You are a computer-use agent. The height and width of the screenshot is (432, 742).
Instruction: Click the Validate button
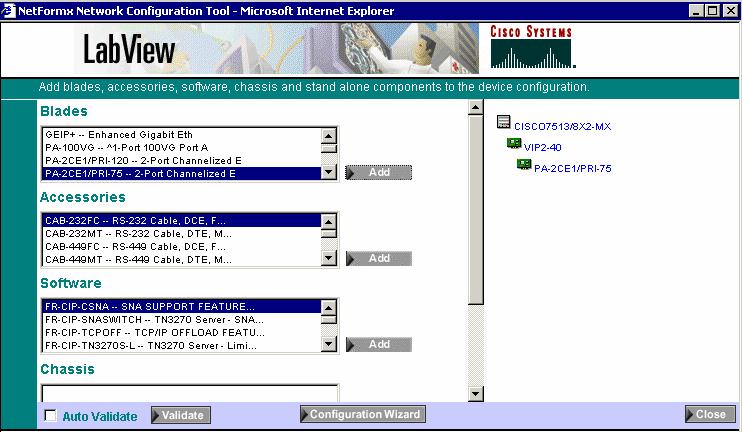(x=181, y=415)
